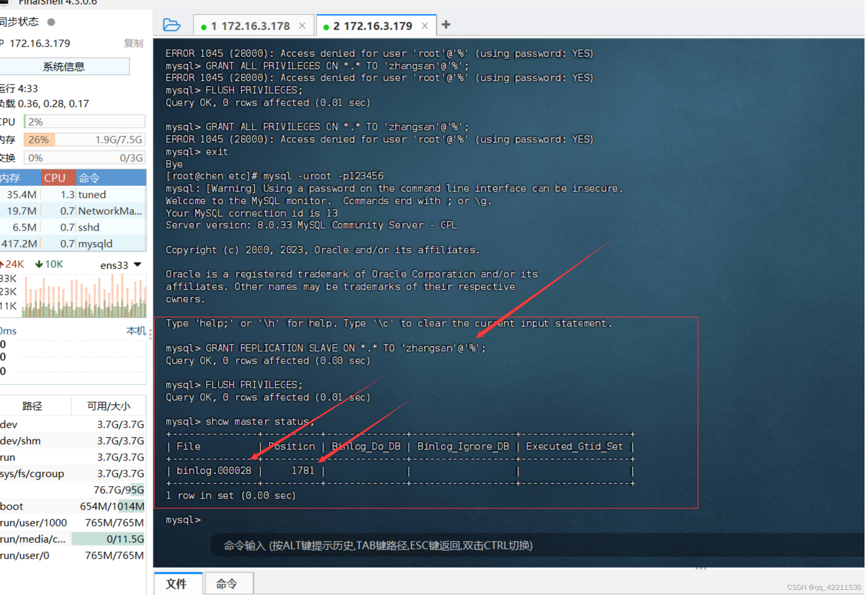868x595 pixels.
Task: Select the 76.7G/95G disk usage row
Action: [73, 490]
